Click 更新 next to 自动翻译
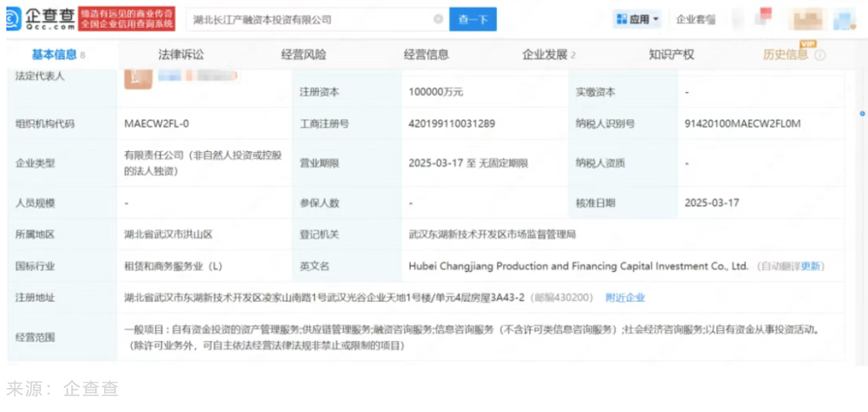The image size is (868, 412). click(811, 266)
